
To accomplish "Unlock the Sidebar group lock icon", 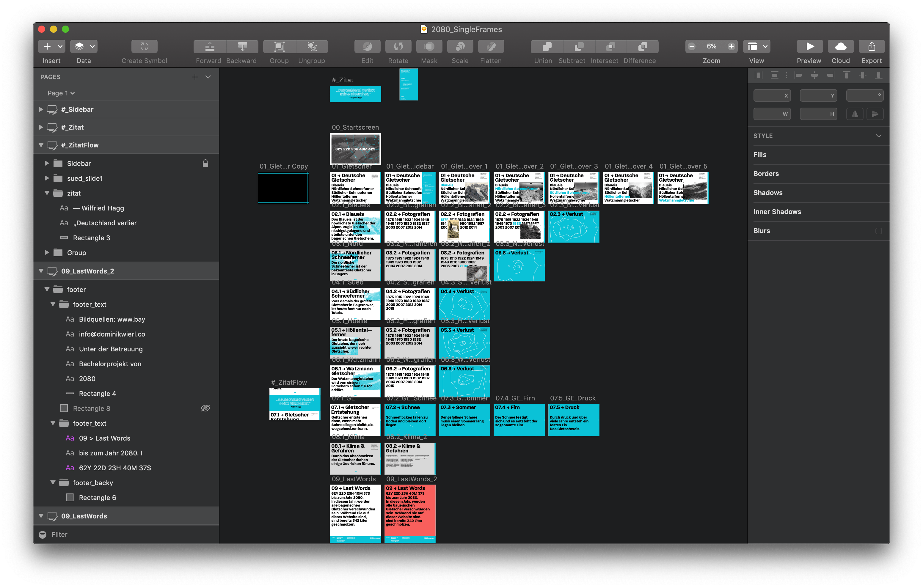I will (x=205, y=163).
